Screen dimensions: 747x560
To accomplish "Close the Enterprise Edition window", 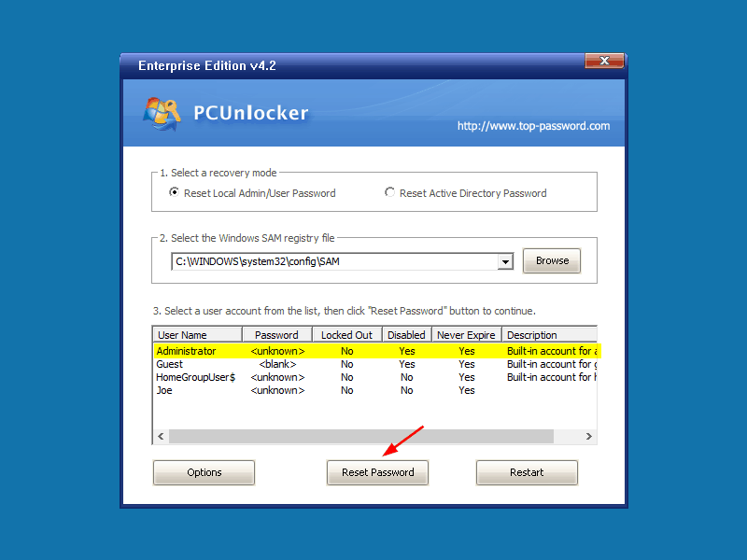I will coord(604,61).
